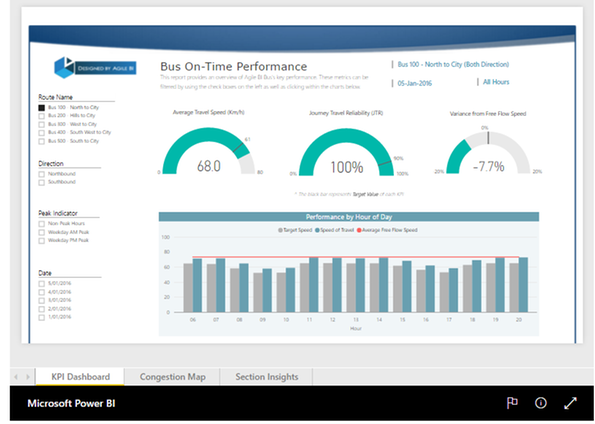Check the 4/01/2016 date box
Viewport: 595px width, 424px height.
tap(42, 292)
